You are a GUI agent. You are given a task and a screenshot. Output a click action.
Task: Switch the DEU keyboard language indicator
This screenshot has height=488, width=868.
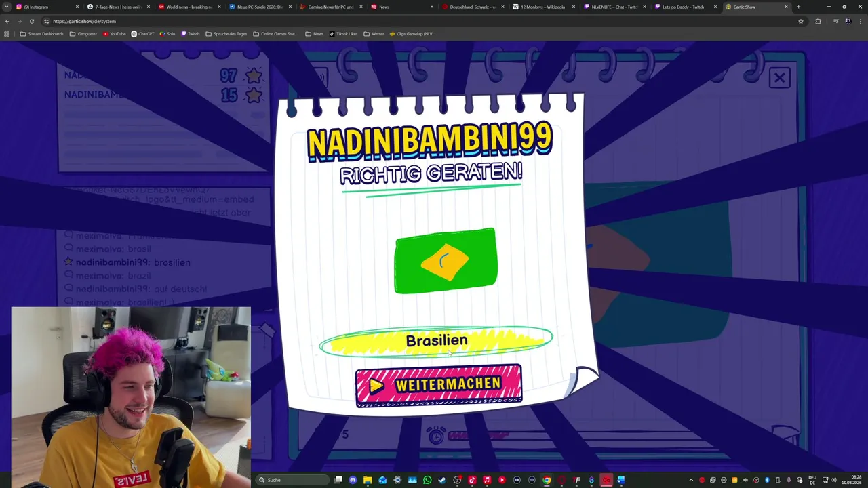812,480
